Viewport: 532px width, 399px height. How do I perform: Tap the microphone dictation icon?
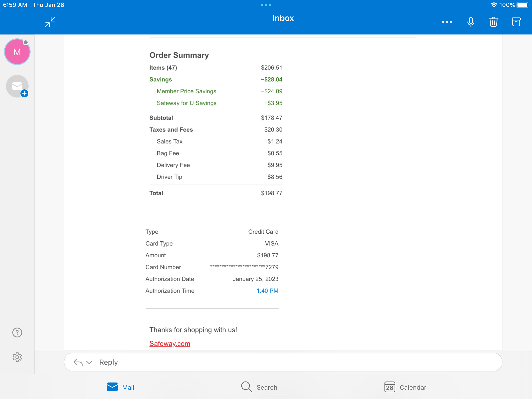click(471, 22)
